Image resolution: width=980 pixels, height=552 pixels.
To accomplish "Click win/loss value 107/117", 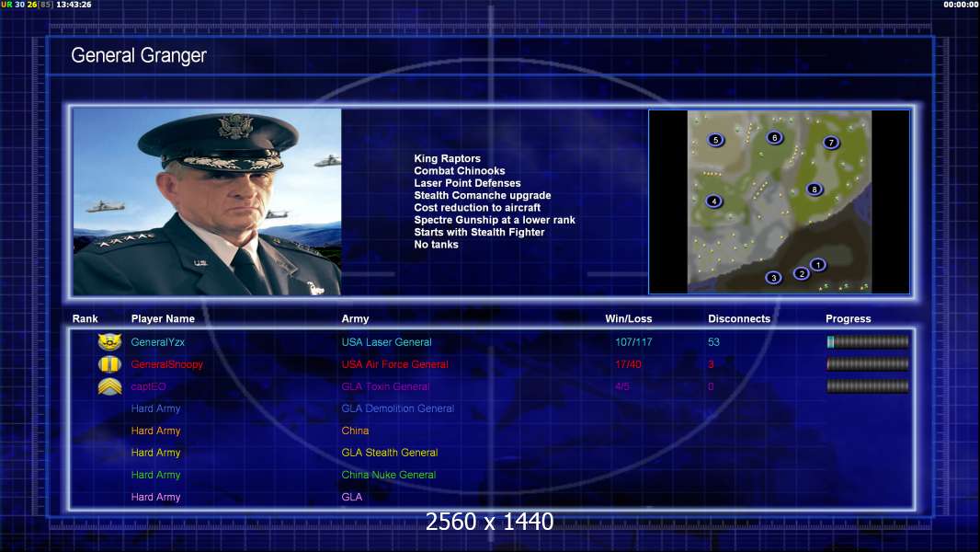I will coord(633,342).
